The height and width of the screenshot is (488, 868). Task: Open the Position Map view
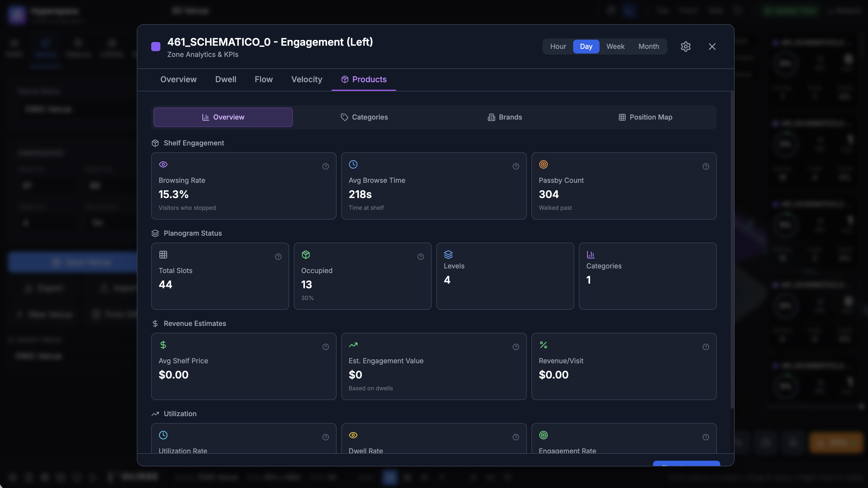click(x=645, y=117)
